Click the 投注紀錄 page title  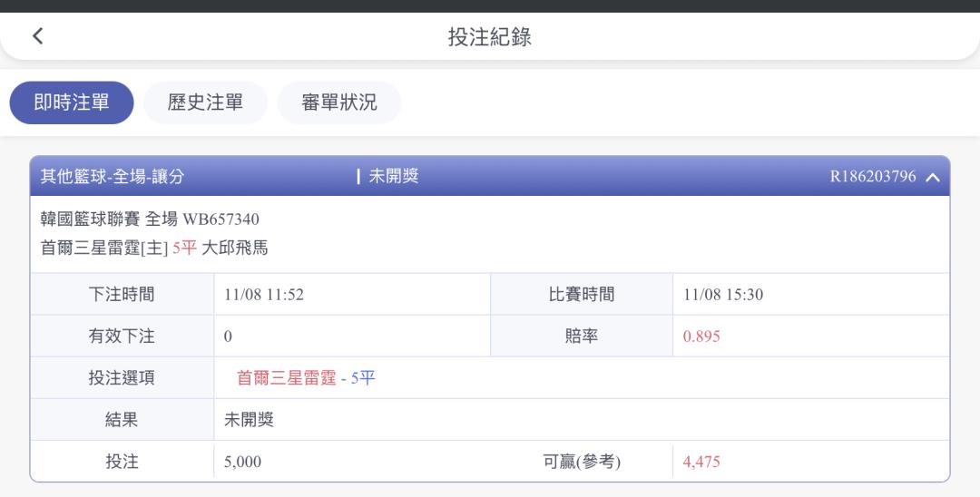click(490, 36)
